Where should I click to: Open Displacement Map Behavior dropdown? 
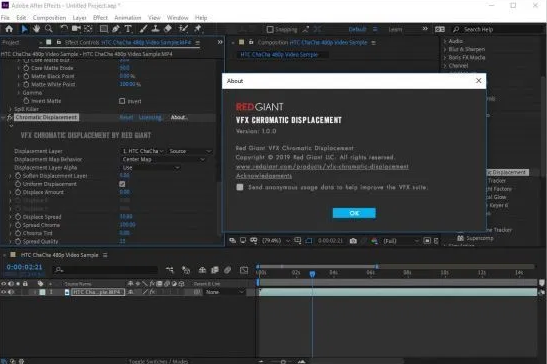coord(164,159)
